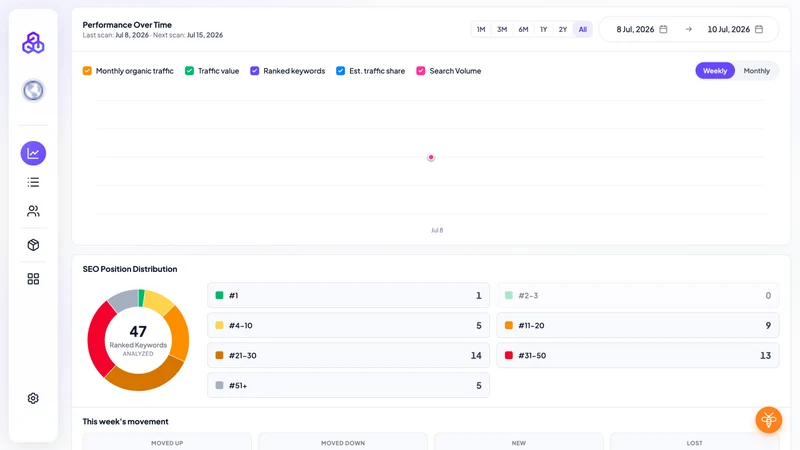The height and width of the screenshot is (450, 800).
Task: Open the end date 10 Jul, 2026 field
Action: click(x=735, y=29)
